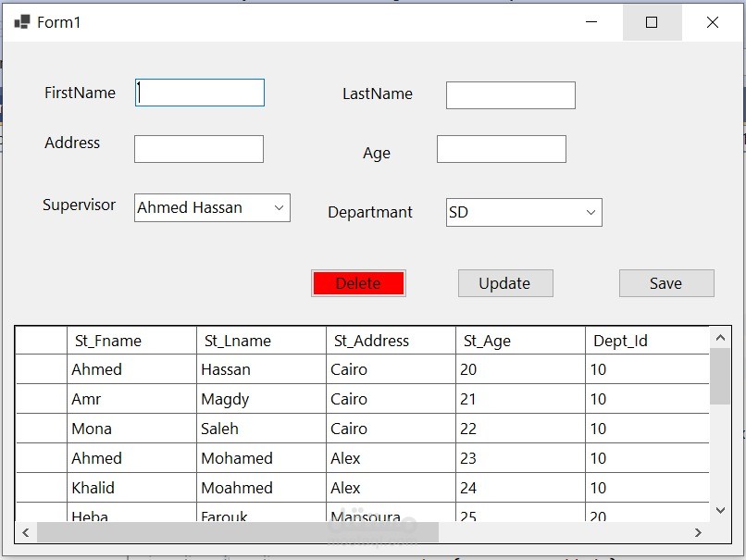The image size is (746, 560).
Task: Click the St_Age column header
Action: (520, 341)
